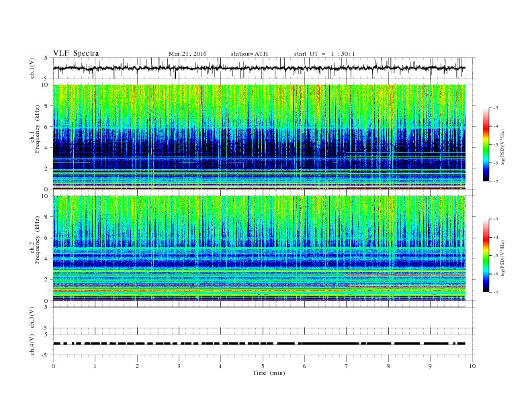Click the 'start UT = 1:50:1' label

pyautogui.click(x=324, y=54)
